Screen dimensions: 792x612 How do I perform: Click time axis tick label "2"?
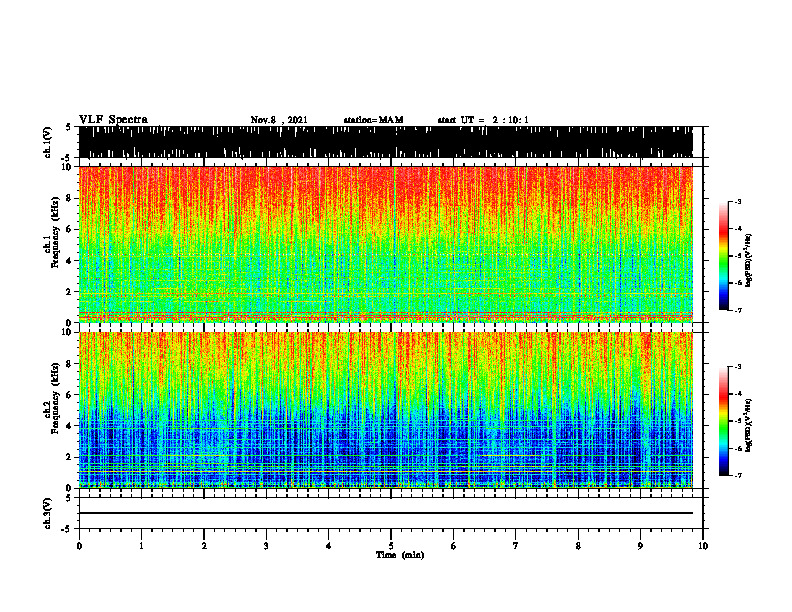204,545
